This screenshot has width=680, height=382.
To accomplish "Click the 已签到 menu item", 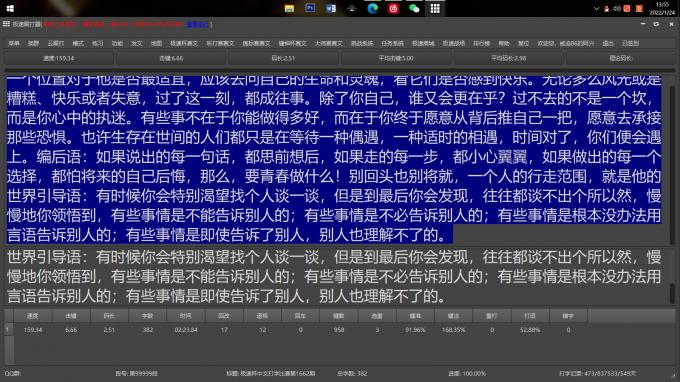I will click(x=631, y=43).
